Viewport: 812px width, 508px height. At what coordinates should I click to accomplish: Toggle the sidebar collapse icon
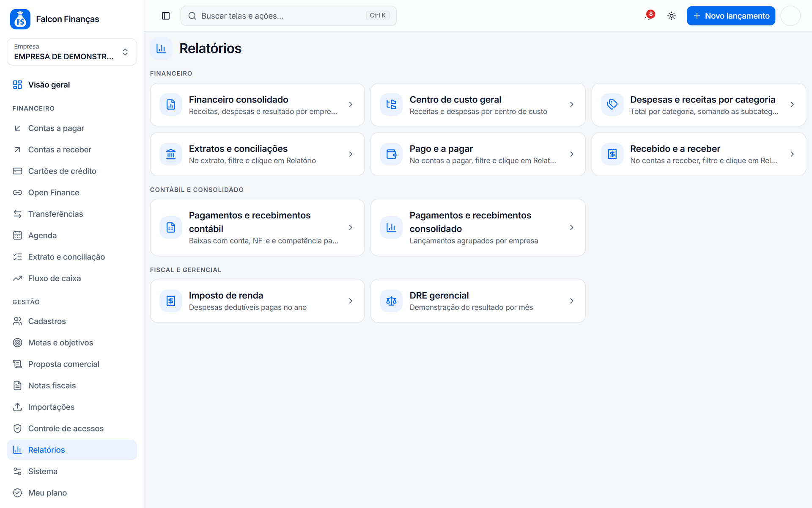pyautogui.click(x=166, y=16)
